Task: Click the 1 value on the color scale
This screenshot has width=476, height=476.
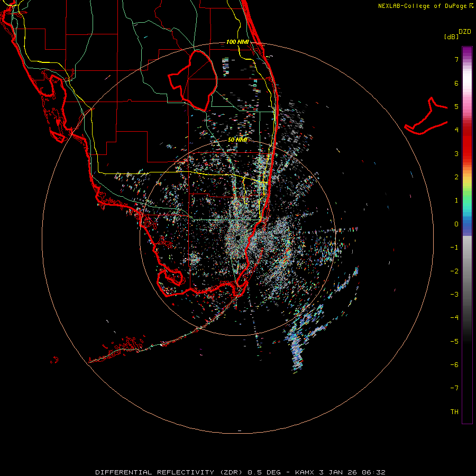Action: pyautogui.click(x=456, y=200)
